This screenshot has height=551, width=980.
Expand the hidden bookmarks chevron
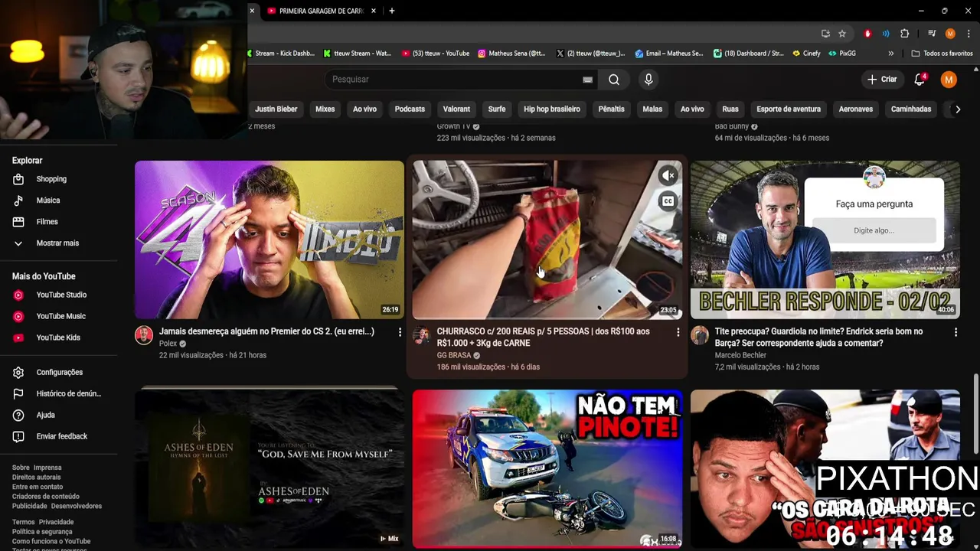click(890, 54)
